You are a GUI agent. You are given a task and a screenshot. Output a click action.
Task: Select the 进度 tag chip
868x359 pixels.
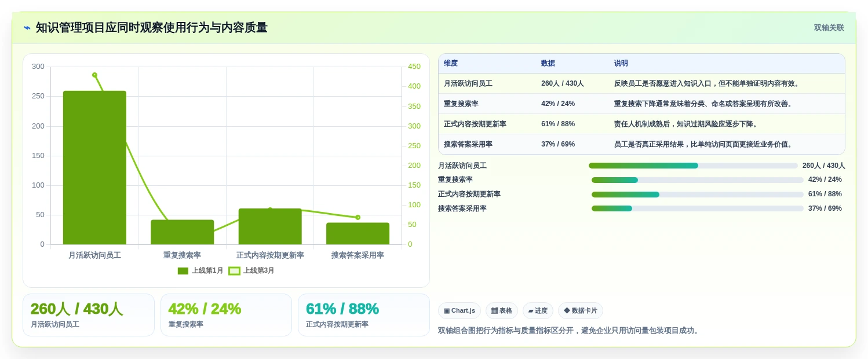538,310
